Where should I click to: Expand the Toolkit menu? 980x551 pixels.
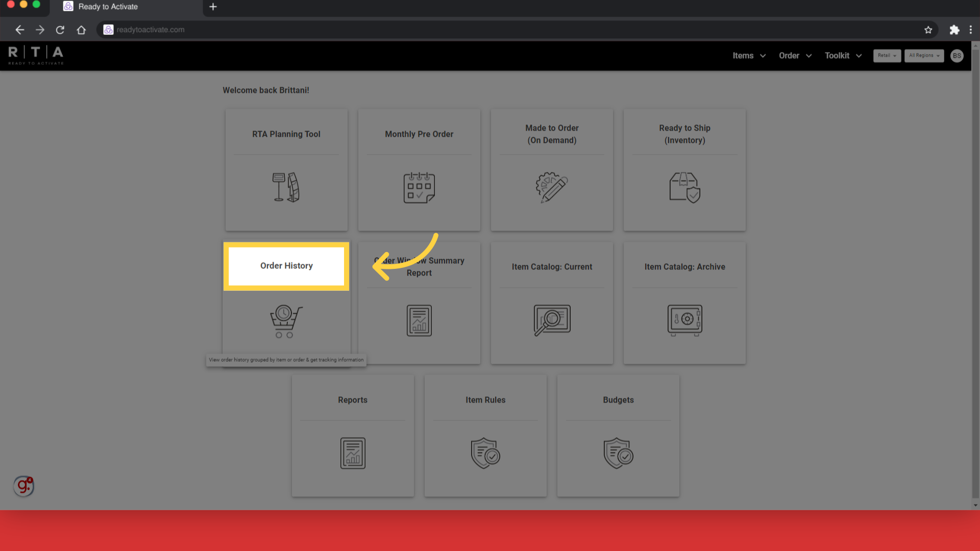click(843, 56)
